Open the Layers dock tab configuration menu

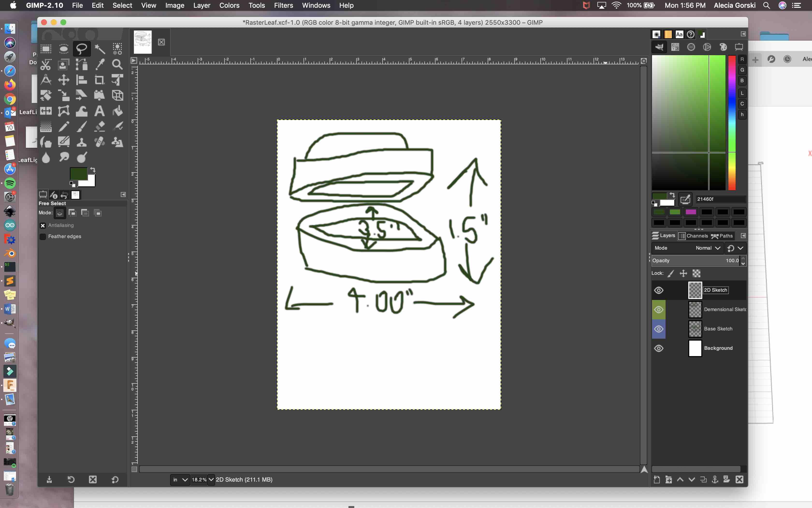pyautogui.click(x=743, y=236)
